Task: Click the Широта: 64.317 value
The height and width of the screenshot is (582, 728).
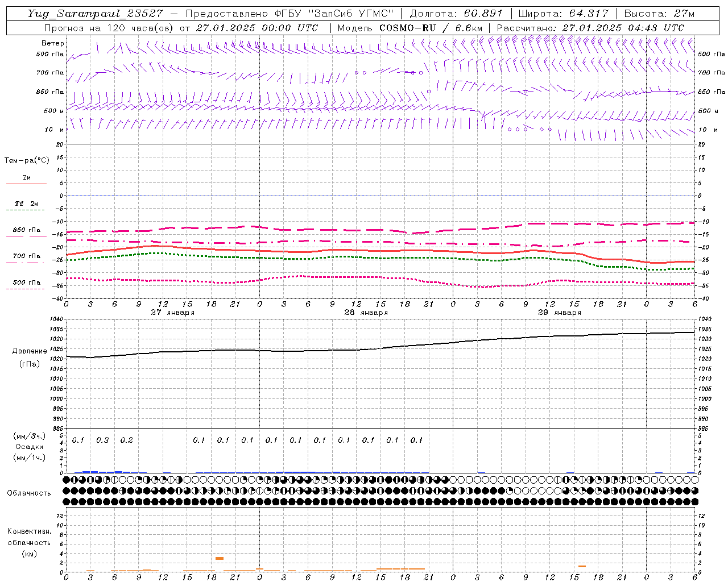Action: pyautogui.click(x=563, y=14)
